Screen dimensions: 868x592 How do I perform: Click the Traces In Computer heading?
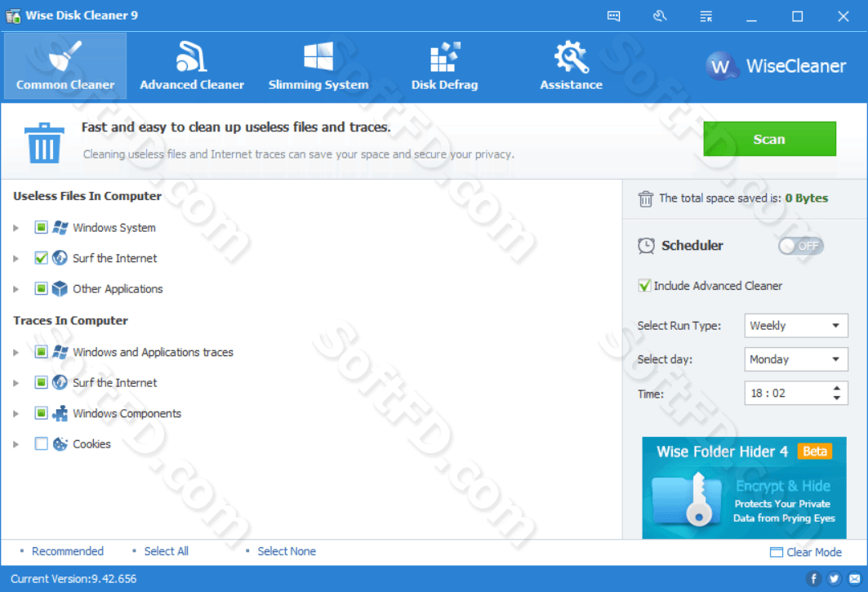70,321
